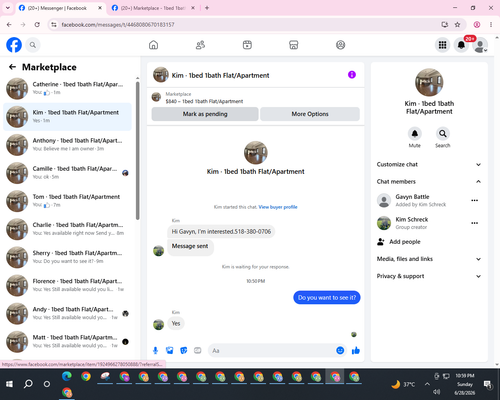The height and width of the screenshot is (400, 500).
Task: Open the Groups icon in top navigation
Action: pyautogui.click(x=340, y=45)
